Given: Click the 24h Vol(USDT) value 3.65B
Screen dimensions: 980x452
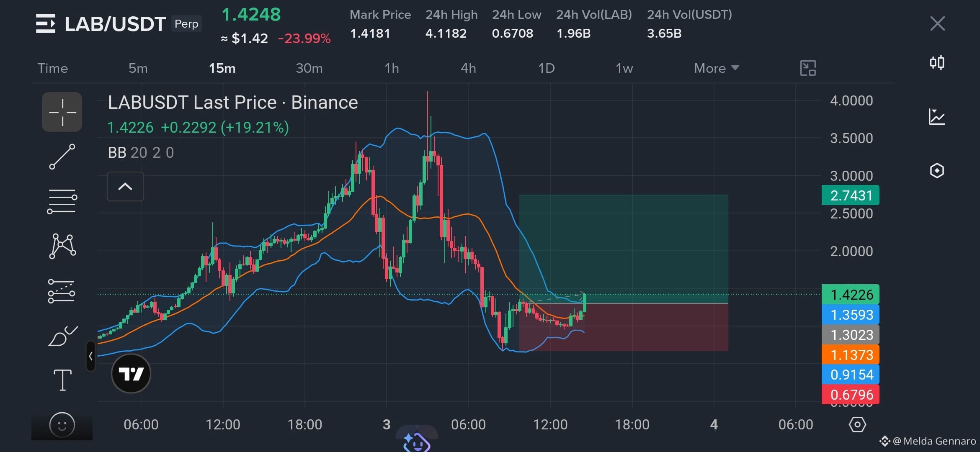Looking at the screenshot, I should pos(664,33).
